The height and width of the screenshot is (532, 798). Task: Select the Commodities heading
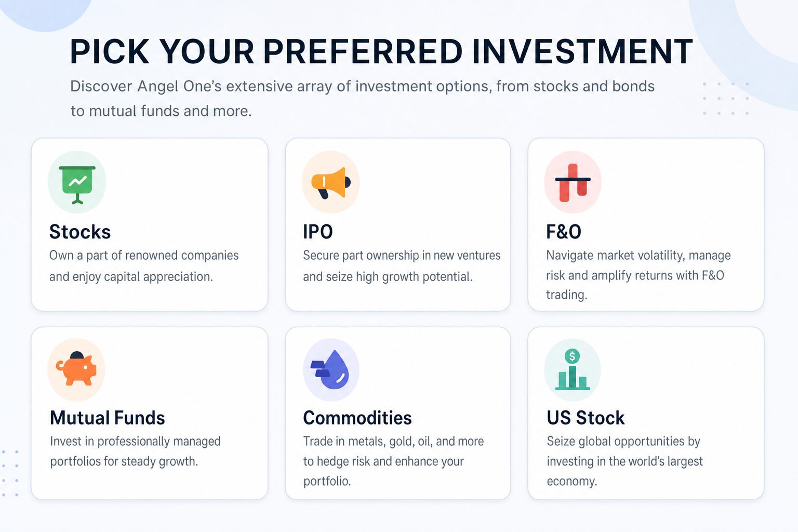pos(357,418)
